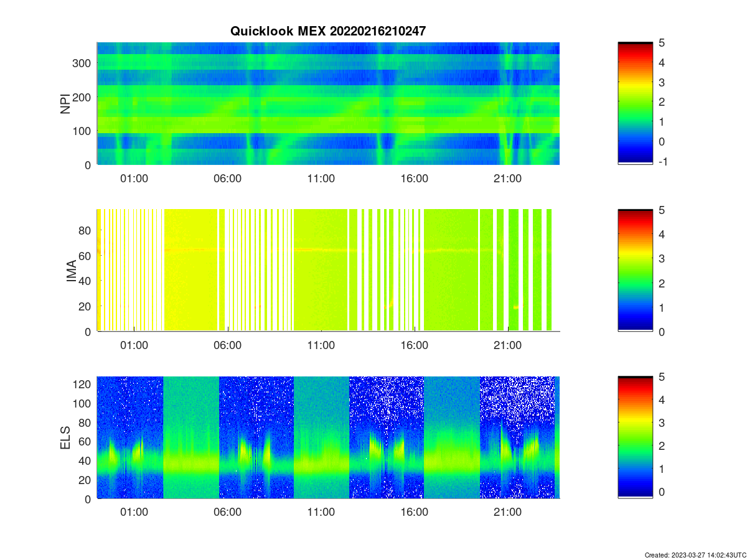Click the IMA plot's color bar
The image size is (747, 560).
point(635,270)
